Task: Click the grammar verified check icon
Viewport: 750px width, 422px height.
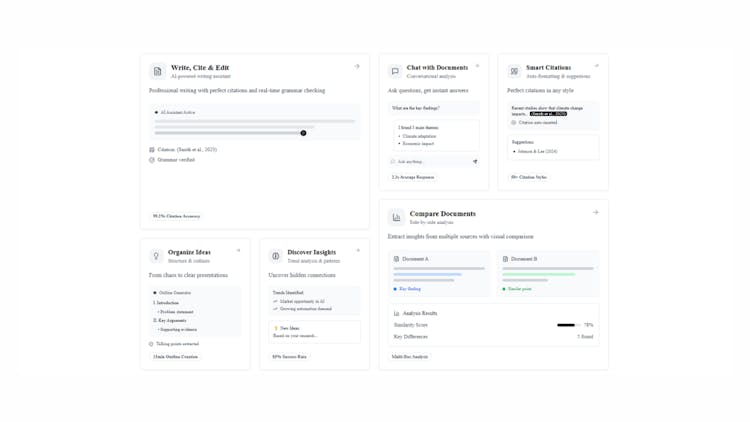Action: (x=152, y=160)
